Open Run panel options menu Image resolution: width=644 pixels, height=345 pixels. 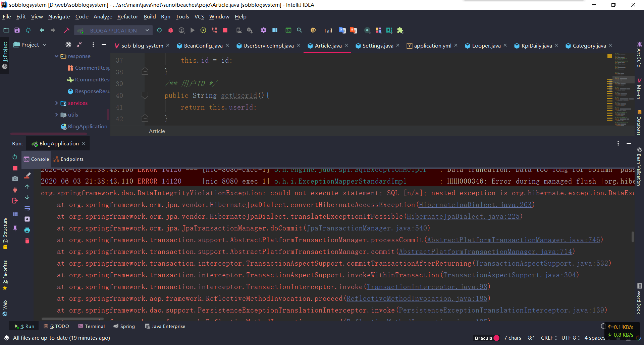coord(618,143)
